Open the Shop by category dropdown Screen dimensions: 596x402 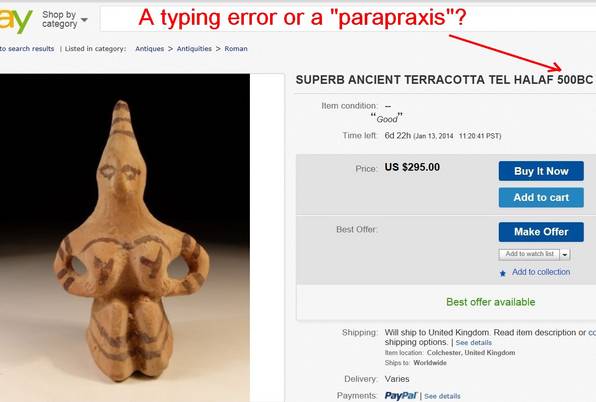tap(64, 19)
